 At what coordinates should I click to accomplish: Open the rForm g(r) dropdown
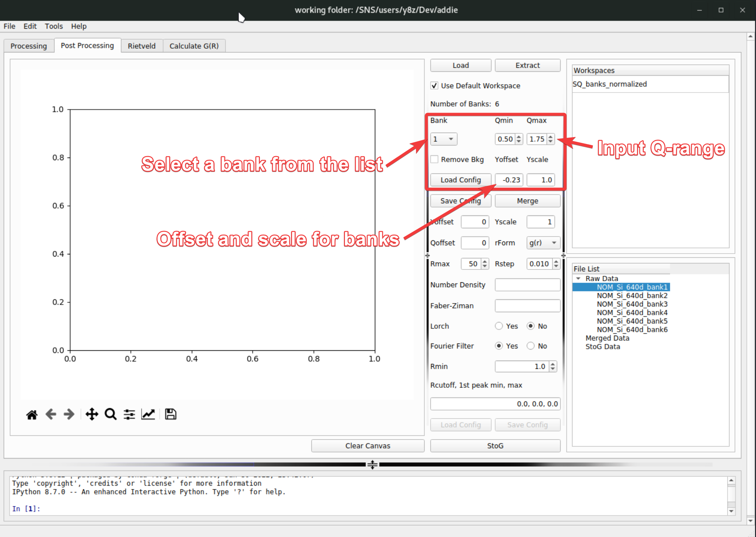point(543,243)
